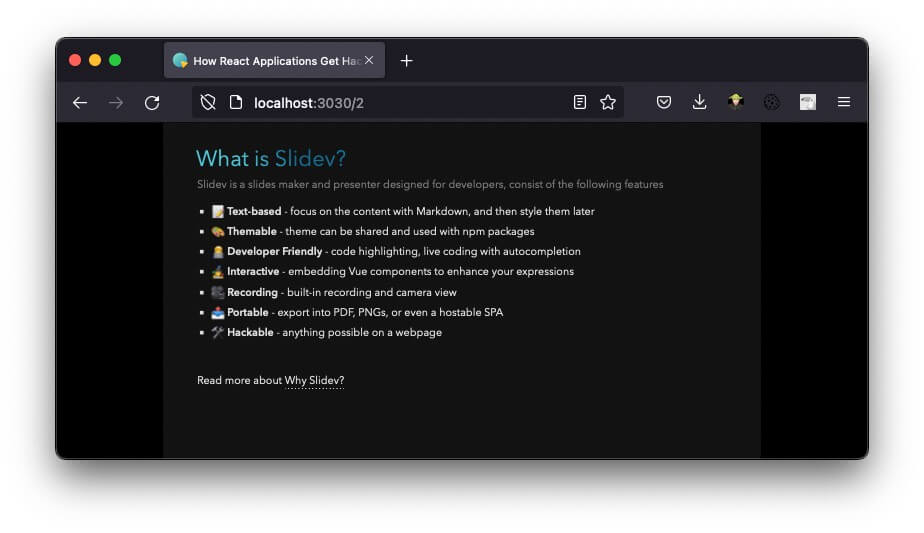The width and height of the screenshot is (924, 533).
Task: Click the red close window button
Action: pos(75,60)
